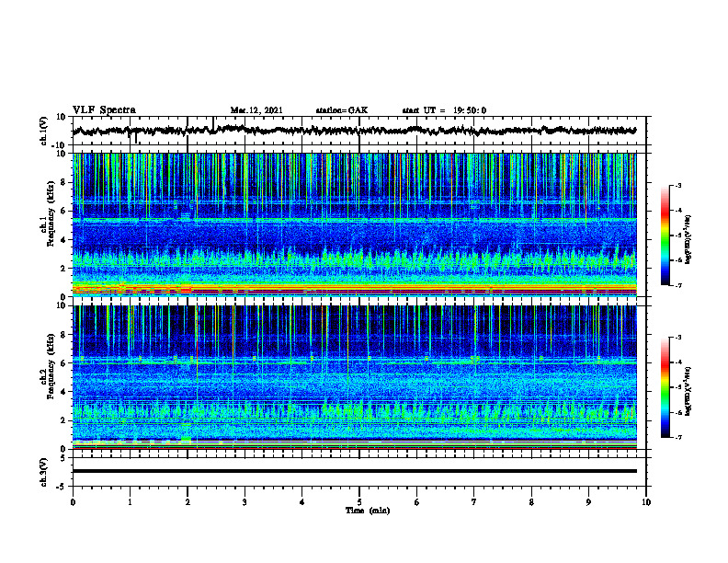Select the "start UT =" header text

[x=424, y=110]
